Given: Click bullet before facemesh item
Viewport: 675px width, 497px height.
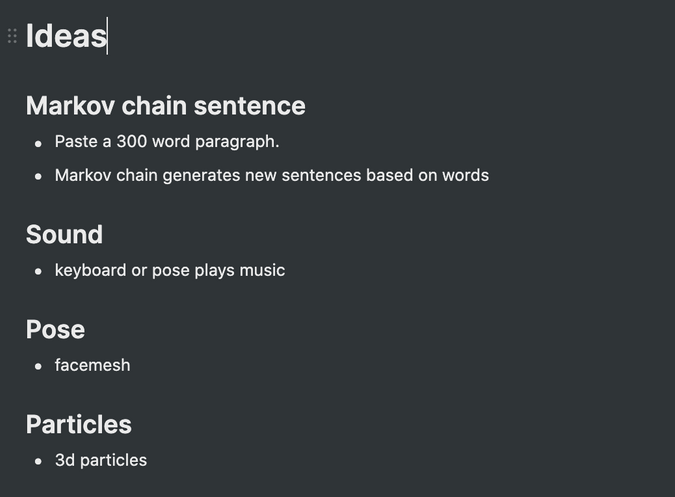Looking at the screenshot, I should click(38, 366).
